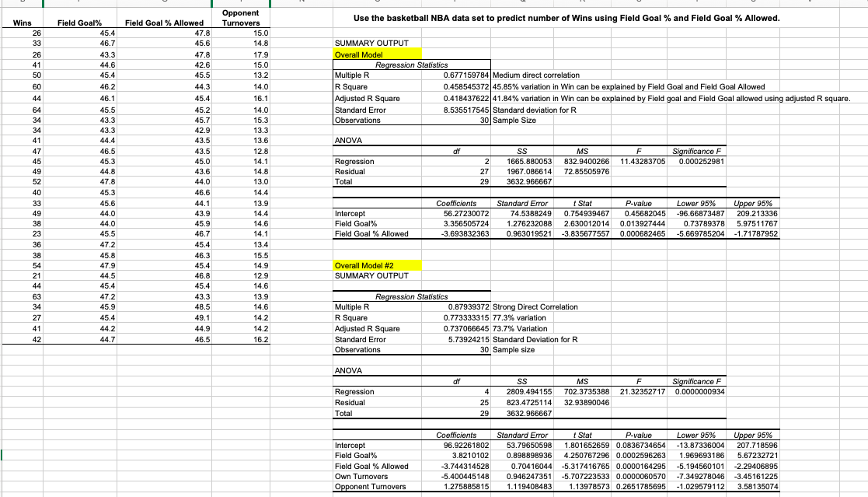Viewport: 868px width, 497px height.
Task: Select Field Goal% value 47.9
Action: (x=107, y=266)
